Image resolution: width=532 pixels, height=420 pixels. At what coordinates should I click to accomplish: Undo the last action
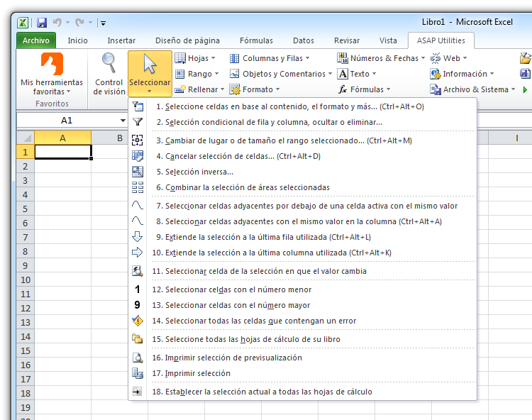[57, 23]
